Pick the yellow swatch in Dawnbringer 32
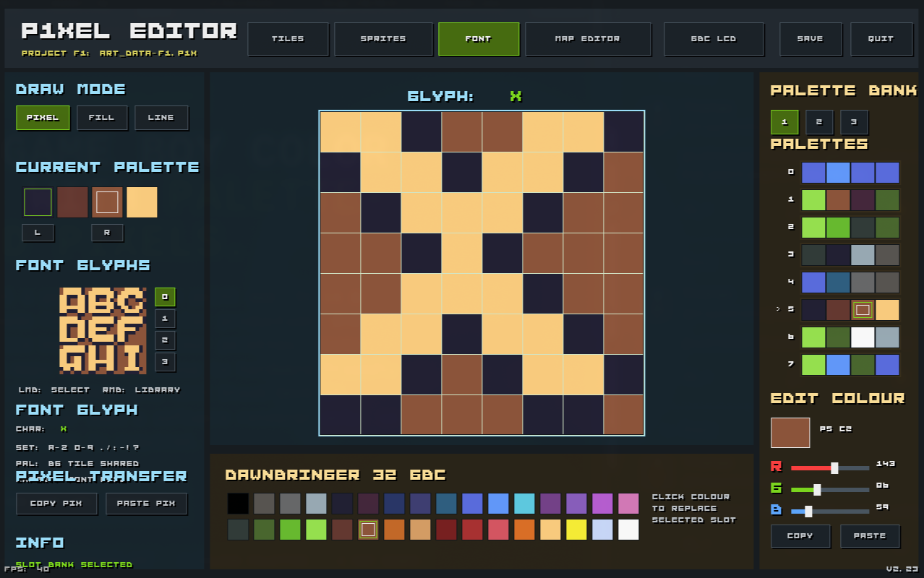 576,530
